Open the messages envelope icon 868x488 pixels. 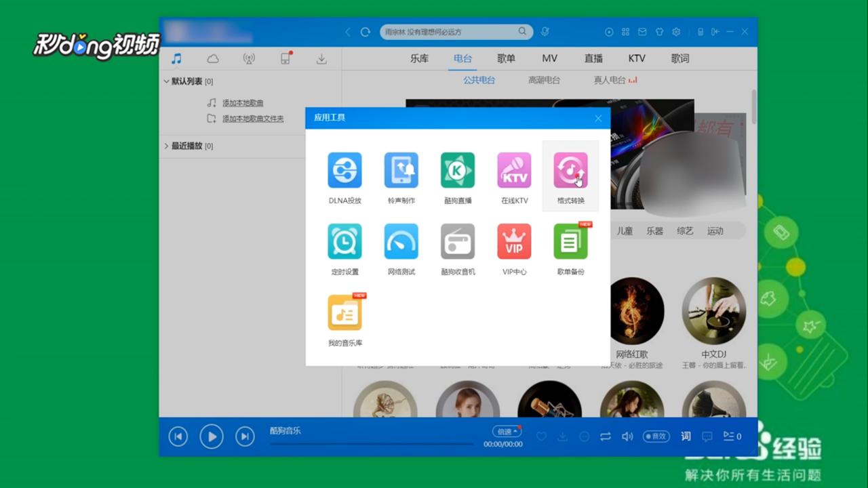[x=642, y=32]
